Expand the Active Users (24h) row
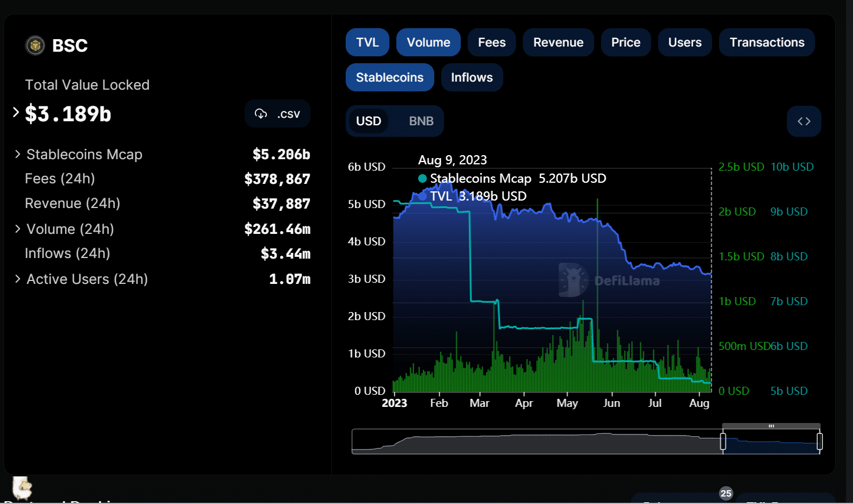The height and width of the screenshot is (504, 853). click(18, 279)
